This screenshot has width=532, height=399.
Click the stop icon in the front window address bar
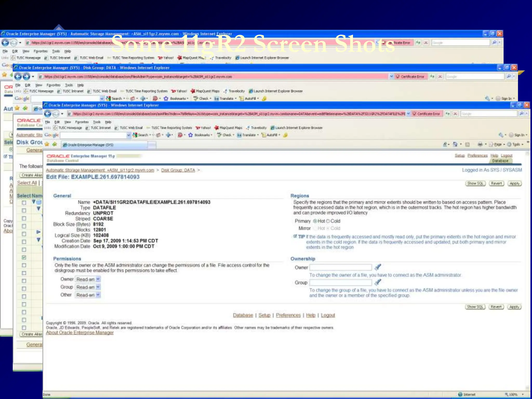click(455, 114)
